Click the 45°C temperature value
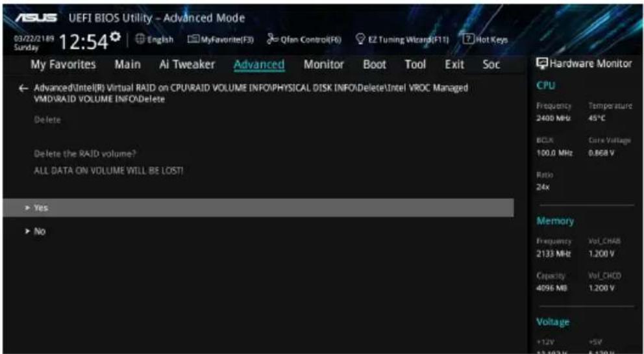The height and width of the screenshot is (354, 644). [597, 118]
